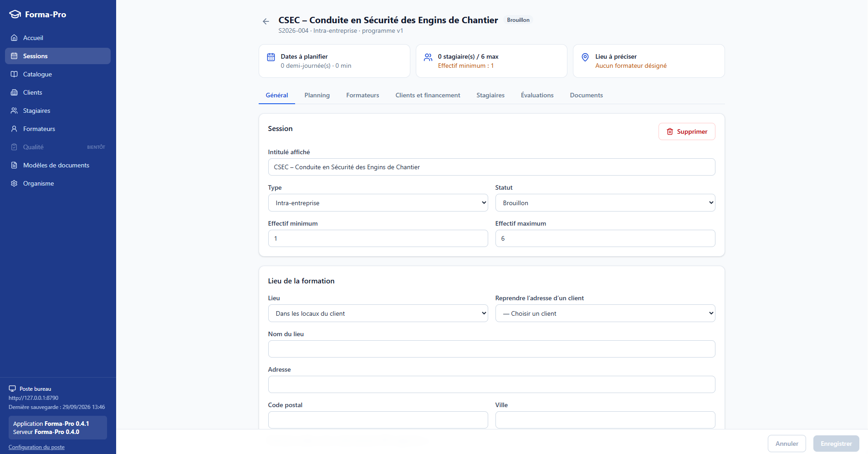
Task: Open the Configuration du poste link
Action: coord(36,447)
